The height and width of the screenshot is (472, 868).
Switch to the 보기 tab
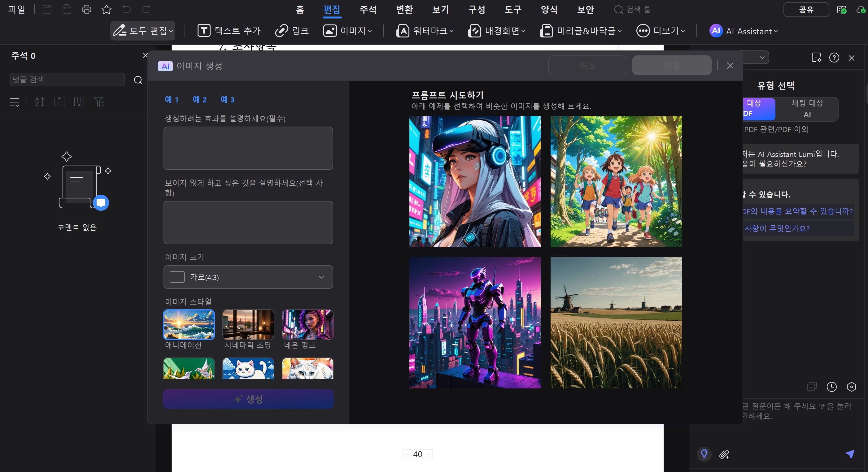(x=440, y=9)
